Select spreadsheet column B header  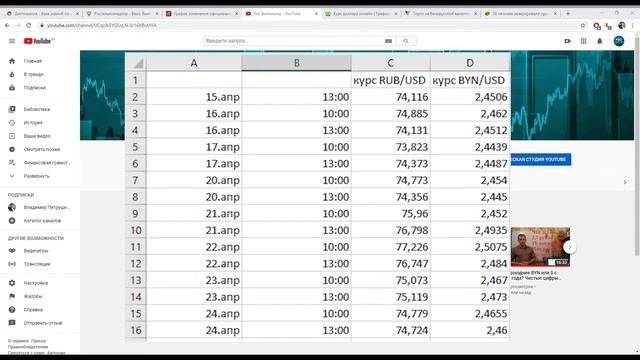coord(297,63)
